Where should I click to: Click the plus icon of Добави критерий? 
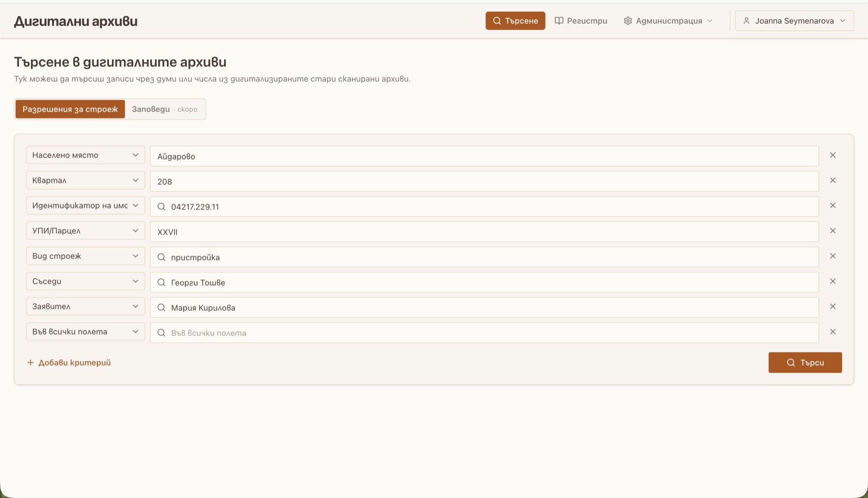30,363
